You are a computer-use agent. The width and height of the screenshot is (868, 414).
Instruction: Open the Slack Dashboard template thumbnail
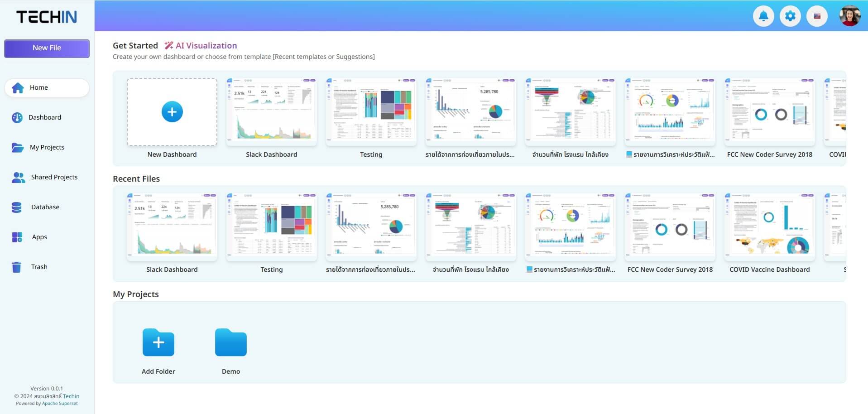click(x=272, y=111)
